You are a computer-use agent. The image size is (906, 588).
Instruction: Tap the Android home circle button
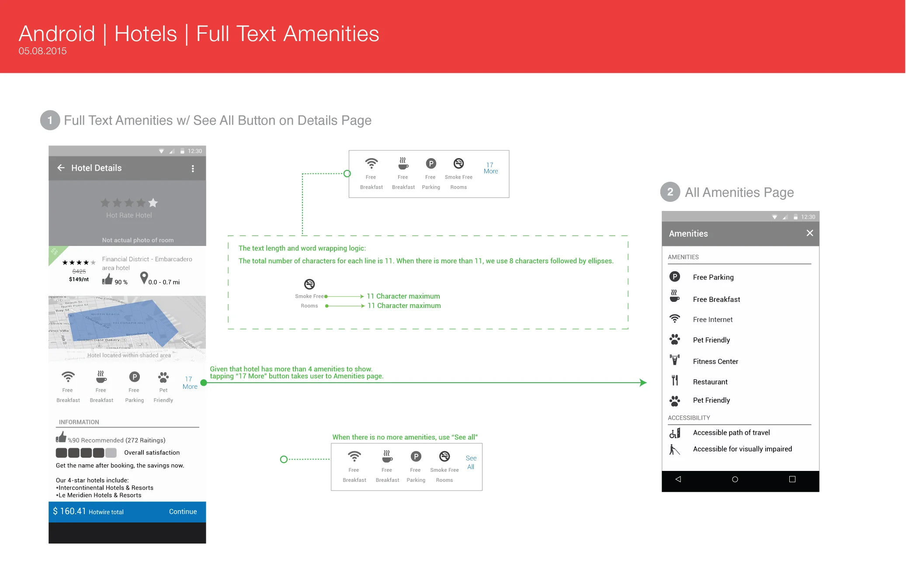coord(735,479)
